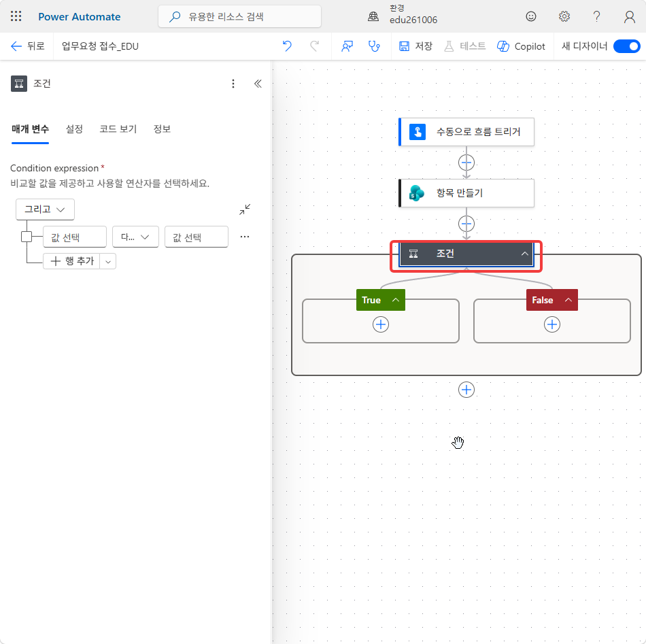
Task: Switch to the 정보 tab
Action: (162, 129)
